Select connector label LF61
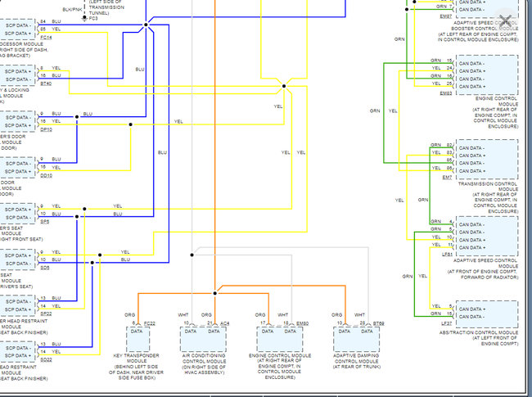This screenshot has width=532, height=397. point(447,254)
